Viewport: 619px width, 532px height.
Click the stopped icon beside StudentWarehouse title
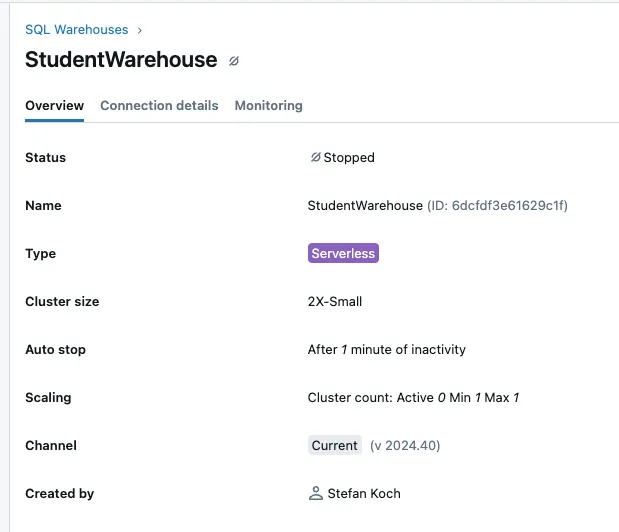pos(234,61)
